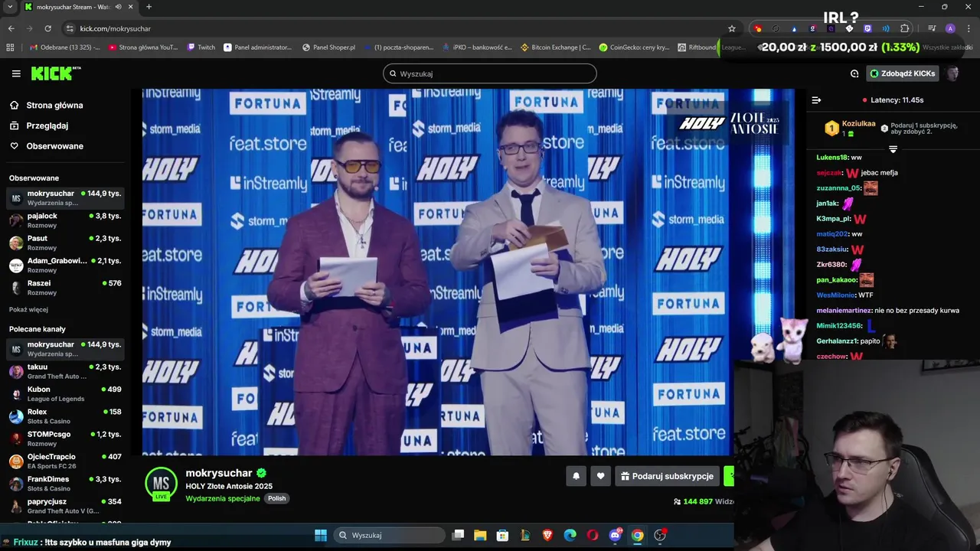The image size is (980, 551).
Task: Select the mokrysuchar Stream browser tab
Action: coord(79,7)
